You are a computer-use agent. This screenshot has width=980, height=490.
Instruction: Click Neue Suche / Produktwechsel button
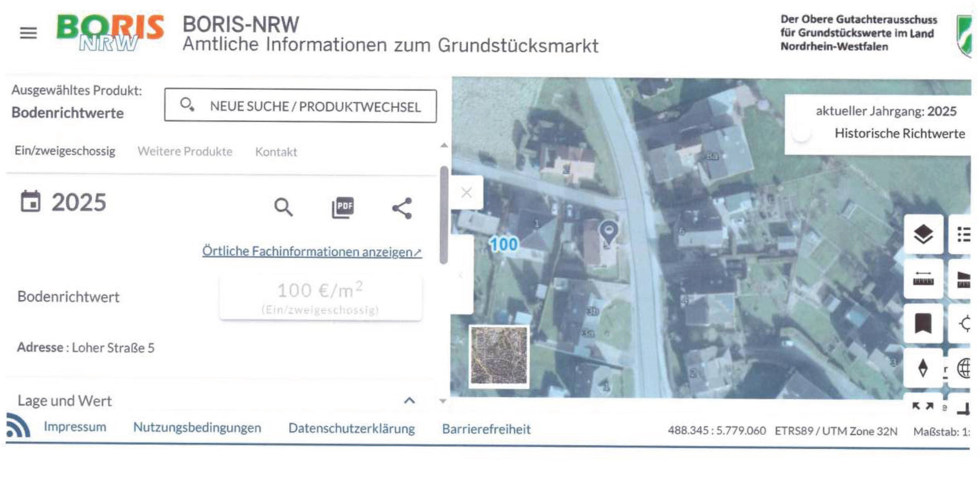click(x=300, y=106)
